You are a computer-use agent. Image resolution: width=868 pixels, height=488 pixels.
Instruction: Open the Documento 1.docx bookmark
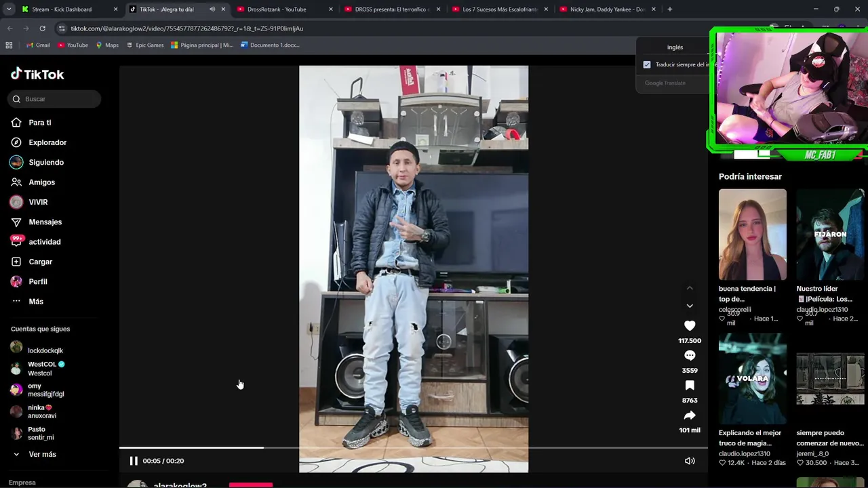[270, 45]
